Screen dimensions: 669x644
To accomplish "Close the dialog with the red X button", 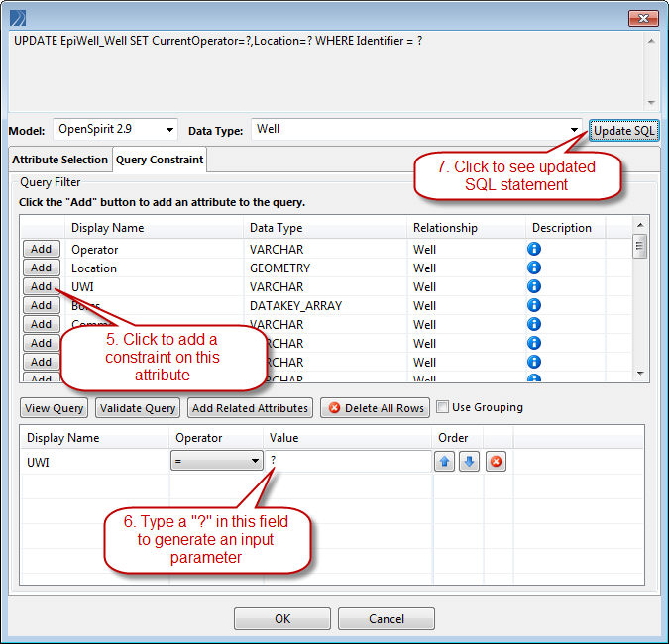I will point(643,19).
